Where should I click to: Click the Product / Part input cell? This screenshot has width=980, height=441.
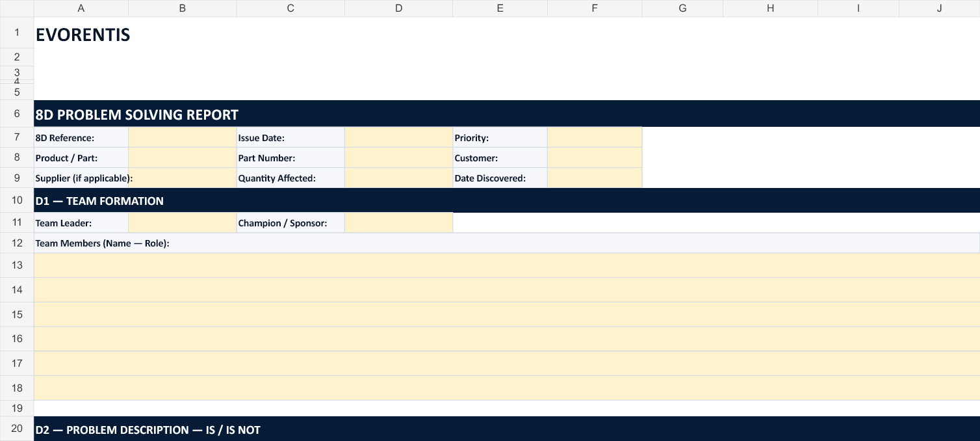click(x=183, y=157)
